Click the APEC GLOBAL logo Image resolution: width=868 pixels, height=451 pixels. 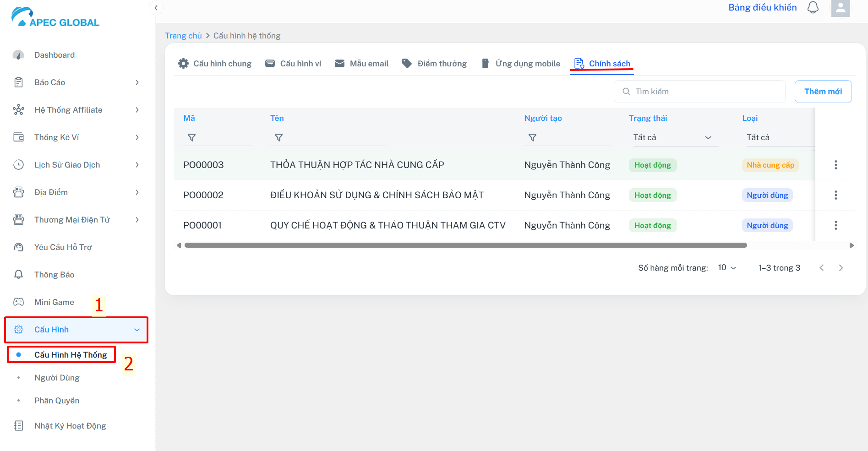[55, 17]
